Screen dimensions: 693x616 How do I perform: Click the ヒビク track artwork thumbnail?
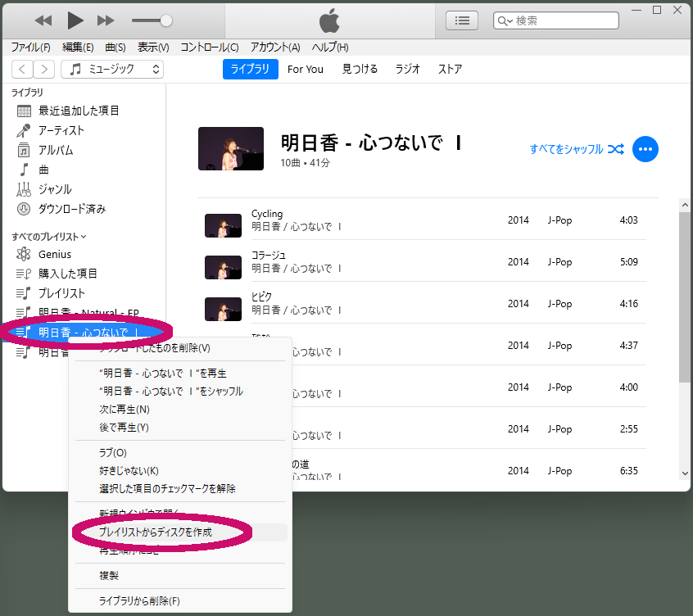pyautogui.click(x=223, y=309)
